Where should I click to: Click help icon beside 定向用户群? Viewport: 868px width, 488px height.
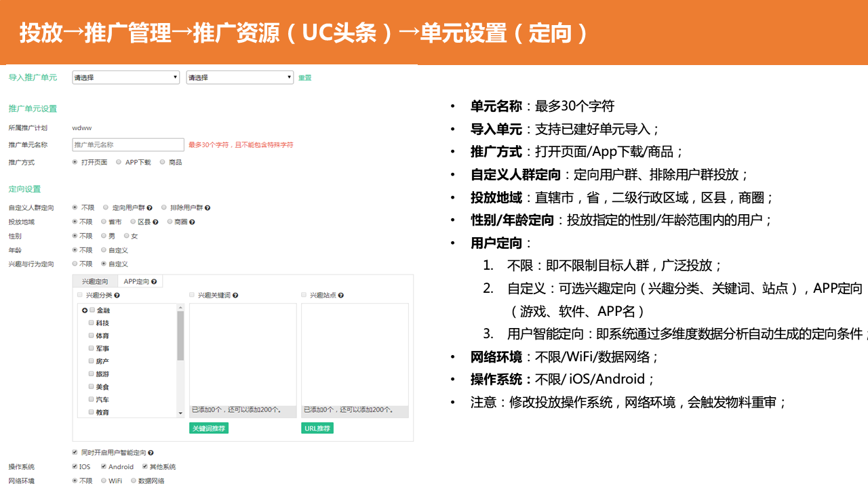click(x=149, y=208)
